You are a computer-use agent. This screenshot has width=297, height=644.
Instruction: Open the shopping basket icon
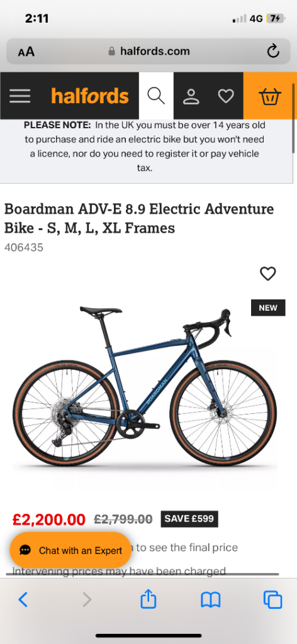[270, 96]
